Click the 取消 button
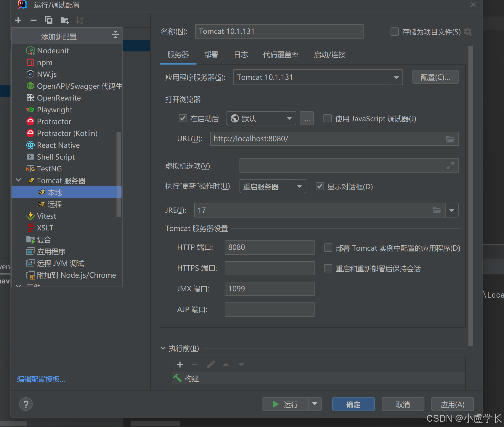 (403, 404)
